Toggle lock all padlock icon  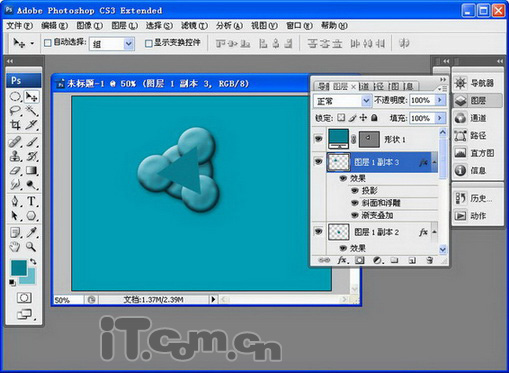point(375,118)
